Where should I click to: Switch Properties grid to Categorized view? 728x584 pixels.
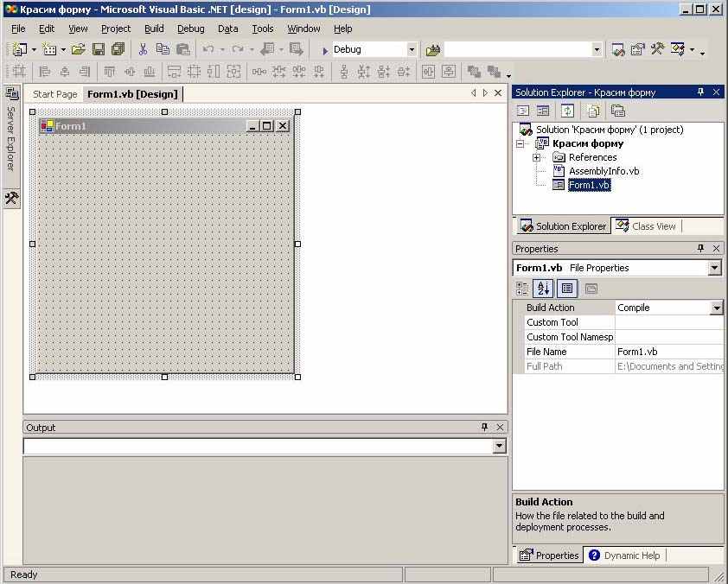pos(522,289)
